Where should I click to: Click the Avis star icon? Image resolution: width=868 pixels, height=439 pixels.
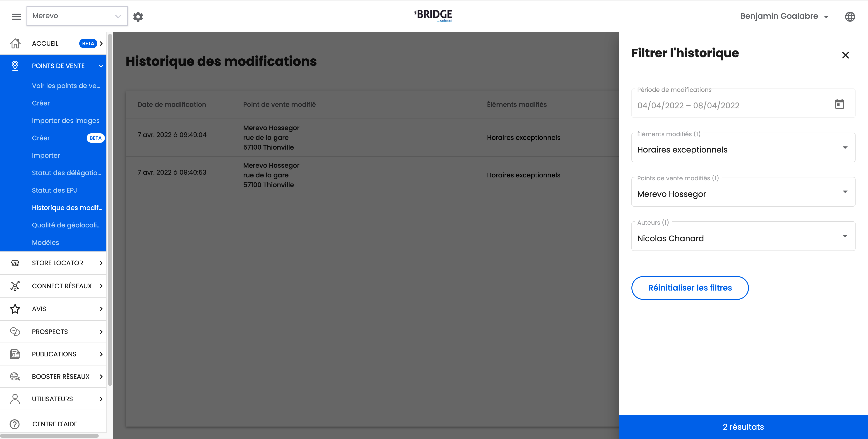pos(15,309)
